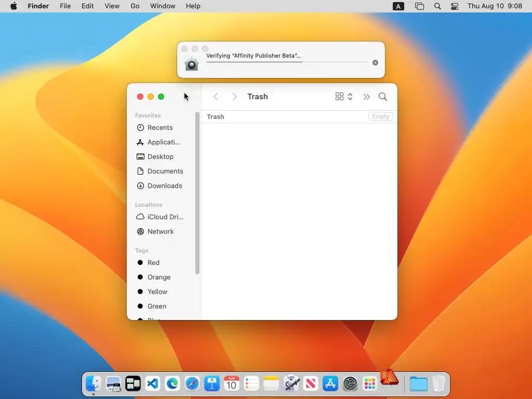The image size is (532, 399).
Task: Click the Locations section header
Action: 149,205
